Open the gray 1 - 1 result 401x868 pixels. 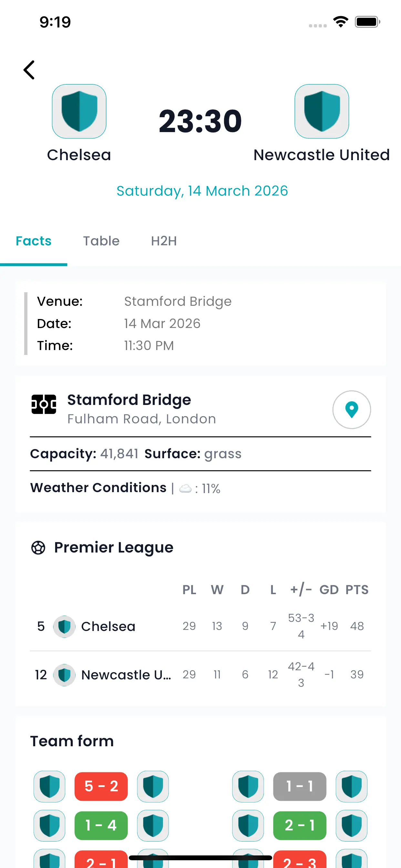pyautogui.click(x=300, y=786)
